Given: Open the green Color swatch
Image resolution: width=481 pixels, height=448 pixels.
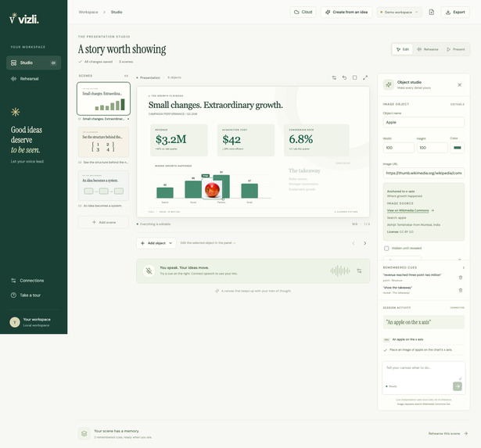Looking at the screenshot, I should (458, 148).
